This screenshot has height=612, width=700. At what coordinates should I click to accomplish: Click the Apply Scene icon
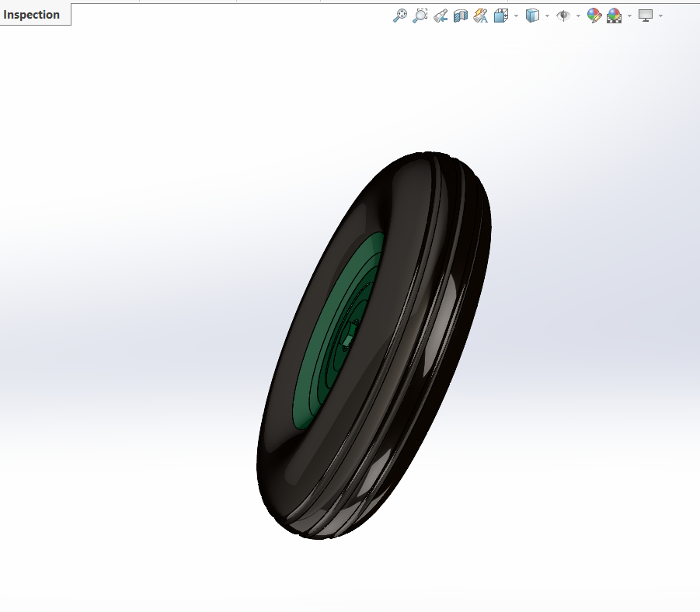point(615,16)
